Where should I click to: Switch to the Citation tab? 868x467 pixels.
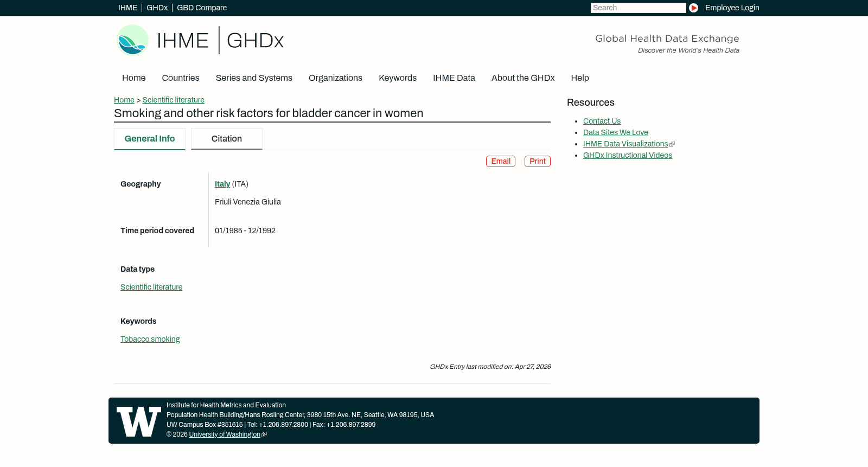(x=227, y=139)
